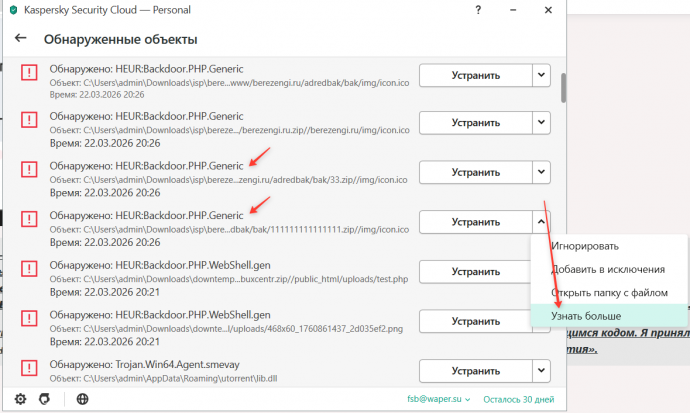Click the vertical scrollbar thumb of detections list
This screenshot has height=413, width=690.
click(x=563, y=88)
